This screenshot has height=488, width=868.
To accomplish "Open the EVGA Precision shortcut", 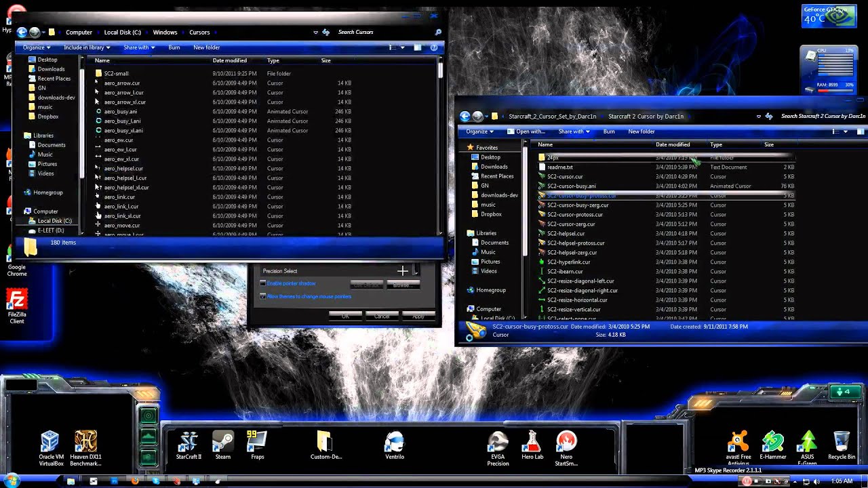I will pyautogui.click(x=498, y=448).
